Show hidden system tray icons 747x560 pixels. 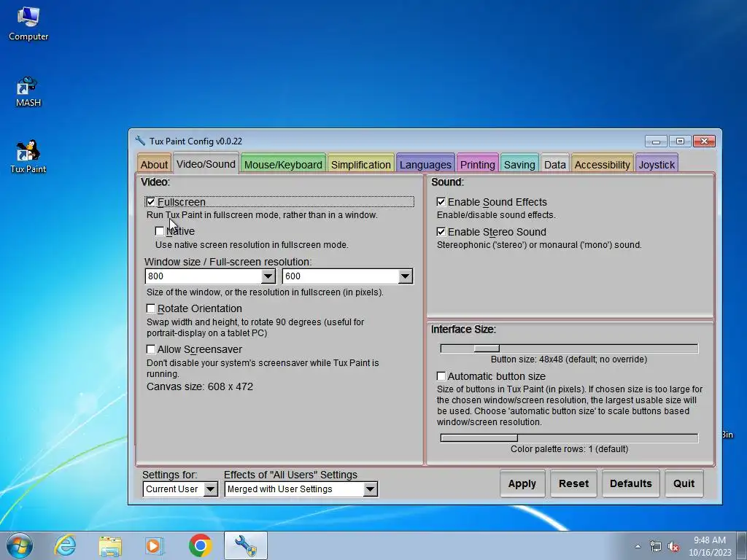[x=638, y=546]
